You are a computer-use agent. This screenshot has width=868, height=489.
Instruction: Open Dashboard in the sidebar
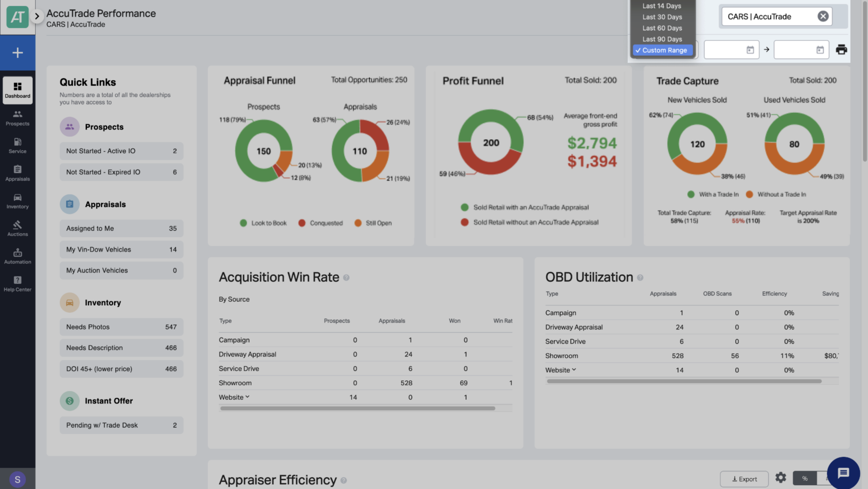coord(18,90)
